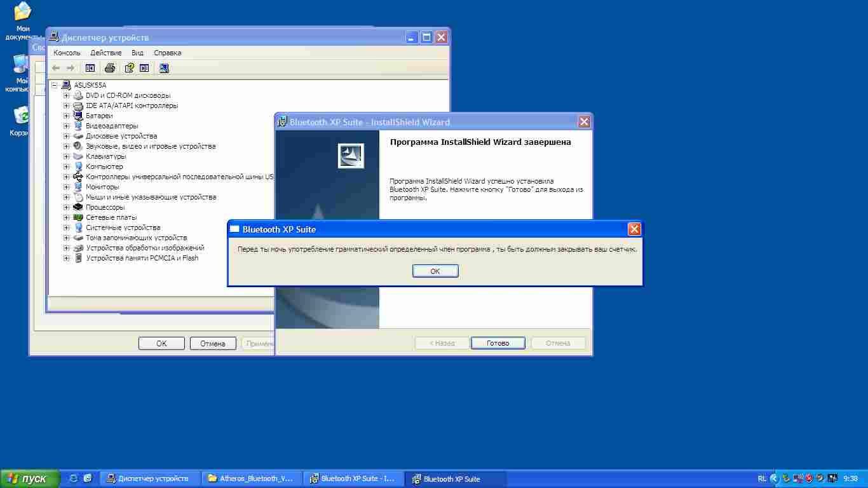The height and width of the screenshot is (488, 868).
Task: Click OK in the background properties window
Action: tap(161, 343)
